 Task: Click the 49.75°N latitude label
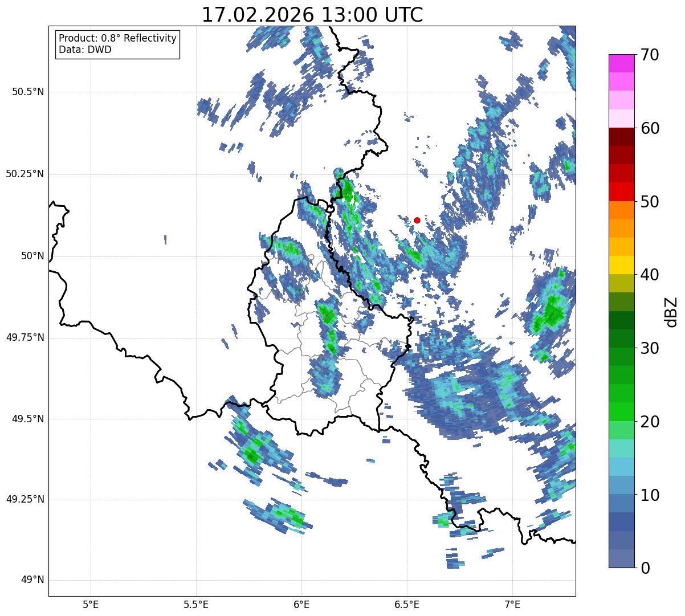[25, 337]
